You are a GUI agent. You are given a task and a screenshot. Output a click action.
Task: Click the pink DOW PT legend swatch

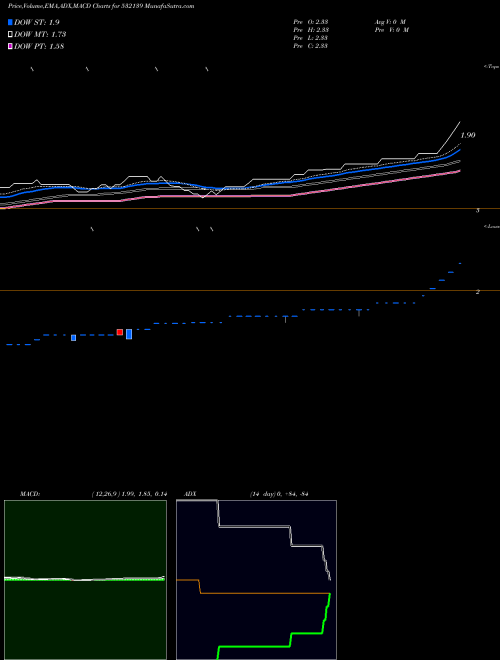coord(11,46)
